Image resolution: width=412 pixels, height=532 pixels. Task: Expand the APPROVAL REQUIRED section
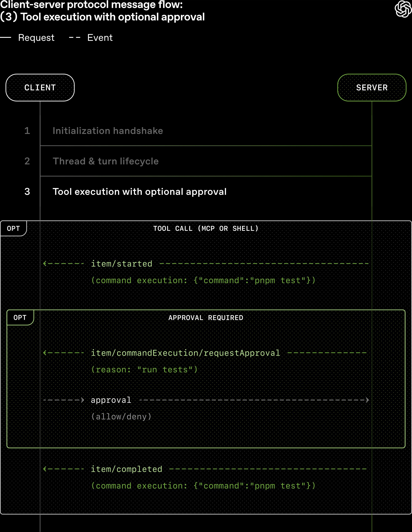206,317
